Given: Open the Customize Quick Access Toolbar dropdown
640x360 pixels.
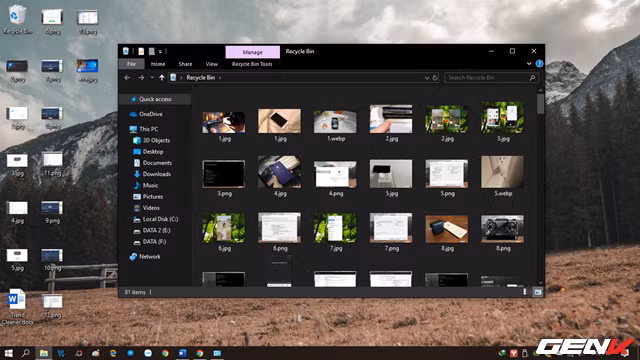Looking at the screenshot, I should 160,51.
